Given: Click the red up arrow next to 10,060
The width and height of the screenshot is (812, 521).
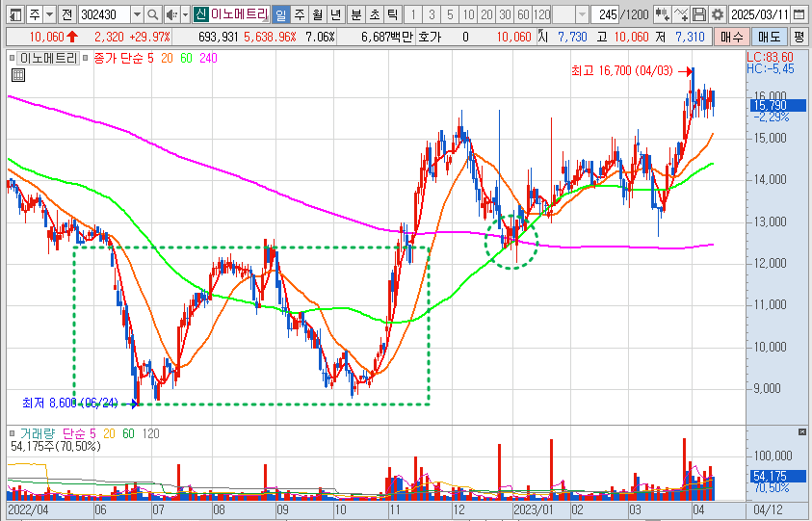Looking at the screenshot, I should pos(72,37).
